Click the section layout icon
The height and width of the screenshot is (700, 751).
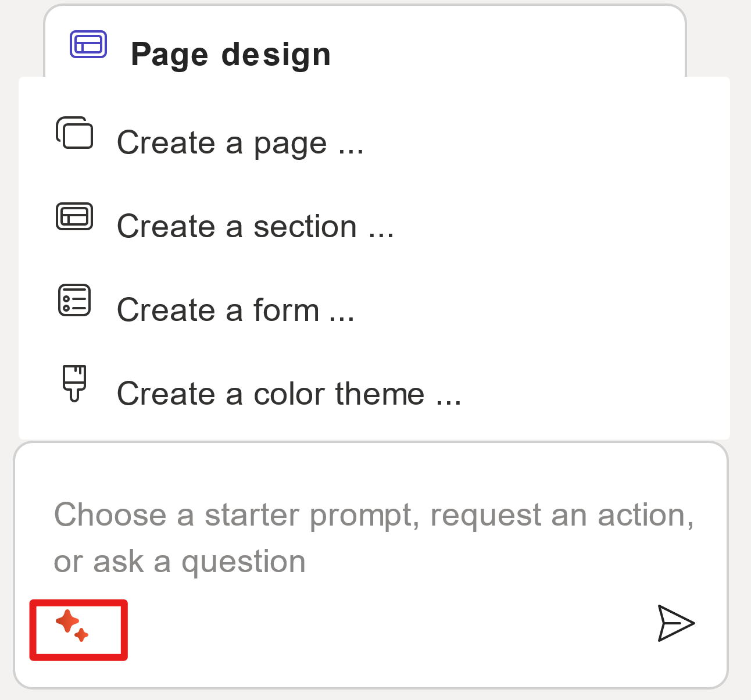click(x=74, y=216)
